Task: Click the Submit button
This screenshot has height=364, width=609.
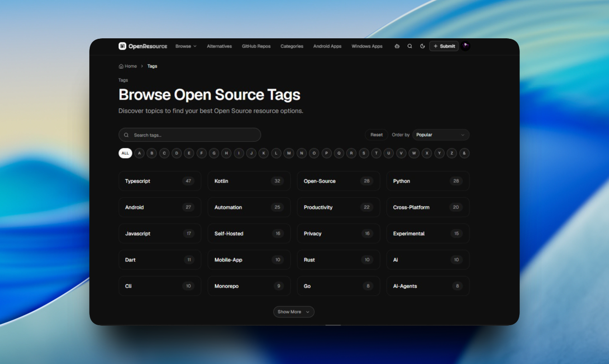Action: (x=444, y=46)
